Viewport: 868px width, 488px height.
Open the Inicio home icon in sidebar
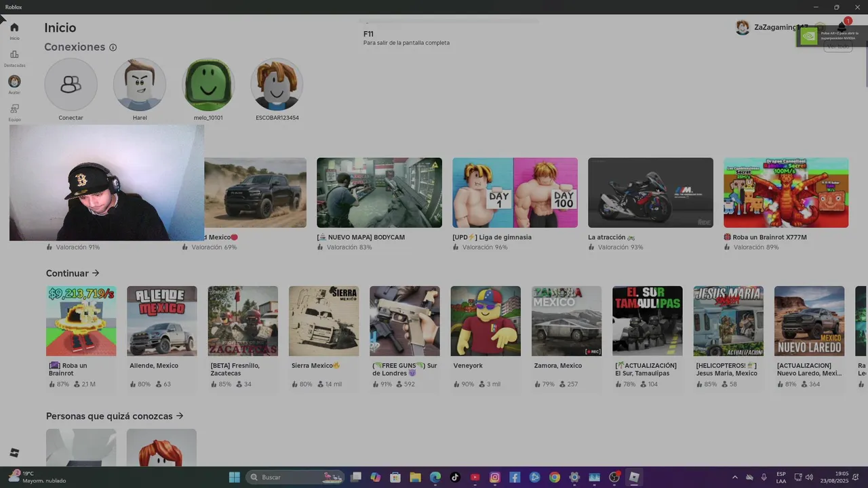(14, 28)
